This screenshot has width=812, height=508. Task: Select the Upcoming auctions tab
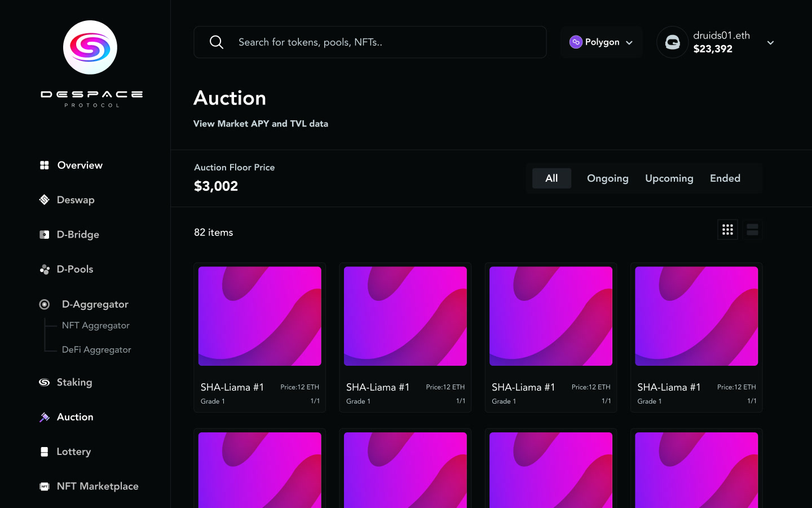click(669, 178)
